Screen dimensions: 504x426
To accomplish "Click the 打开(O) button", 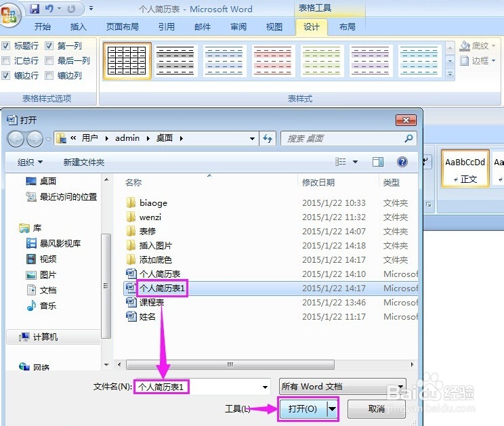I will [x=303, y=408].
